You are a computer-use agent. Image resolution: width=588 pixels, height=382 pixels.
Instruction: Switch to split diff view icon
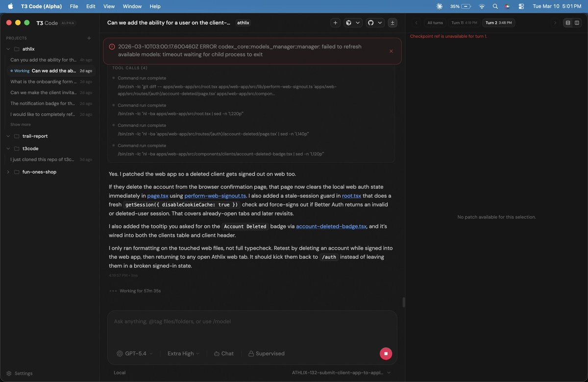click(x=577, y=23)
